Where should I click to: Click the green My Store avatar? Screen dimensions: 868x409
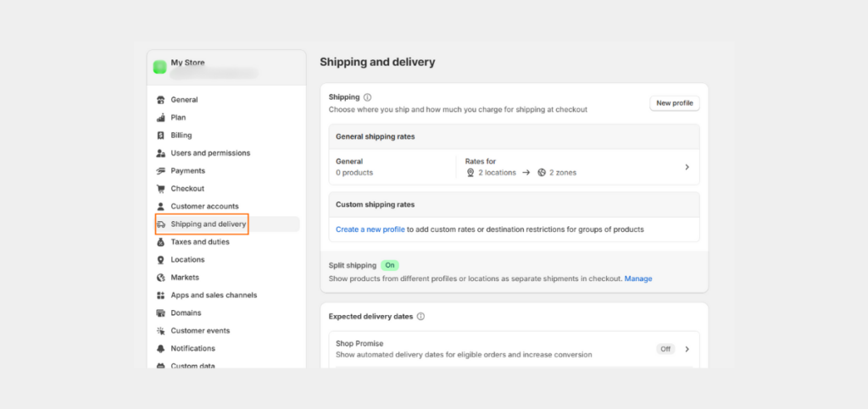click(160, 68)
